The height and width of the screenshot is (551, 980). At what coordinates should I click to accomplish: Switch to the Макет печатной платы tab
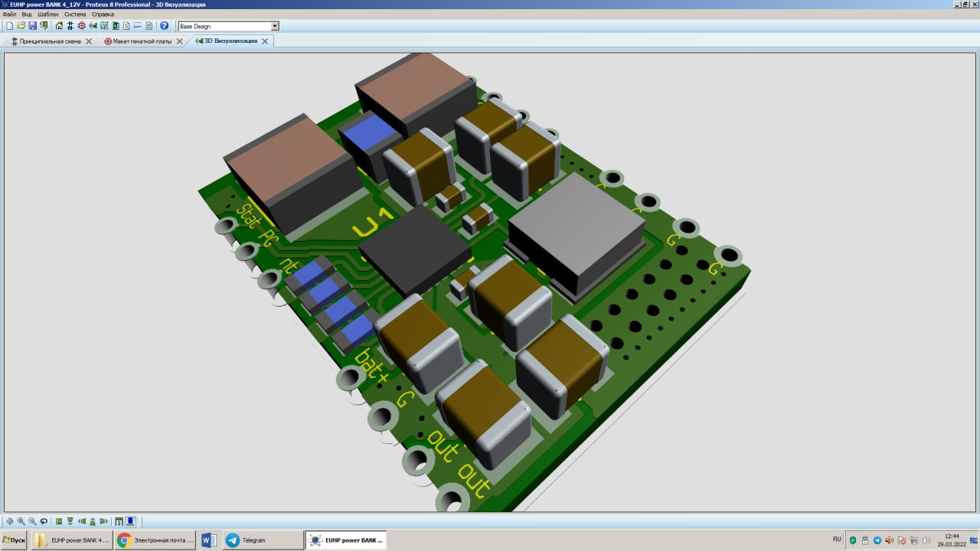click(x=143, y=41)
